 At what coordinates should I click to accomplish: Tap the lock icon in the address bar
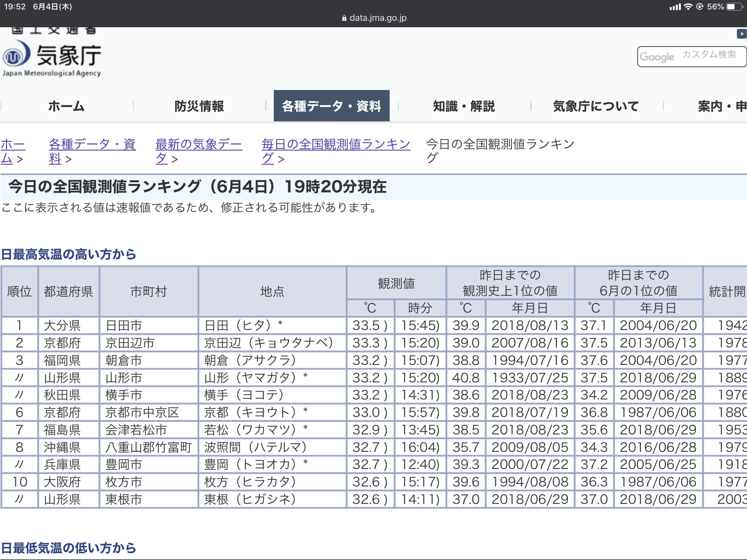coord(344,18)
